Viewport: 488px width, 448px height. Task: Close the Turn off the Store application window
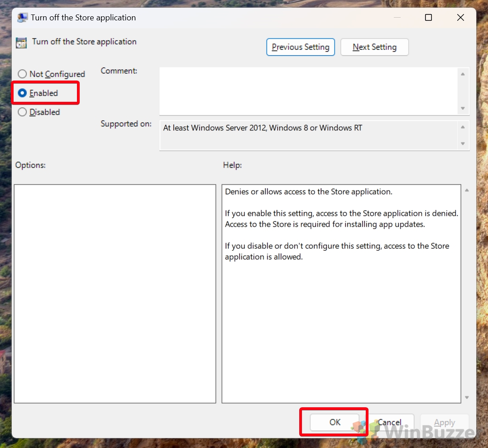pos(461,17)
